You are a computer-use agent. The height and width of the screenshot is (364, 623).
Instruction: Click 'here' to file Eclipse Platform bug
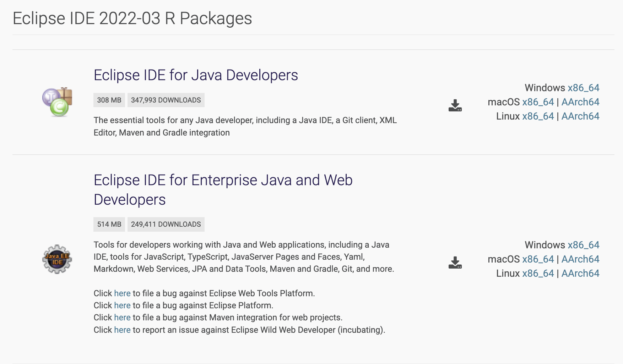[122, 305]
